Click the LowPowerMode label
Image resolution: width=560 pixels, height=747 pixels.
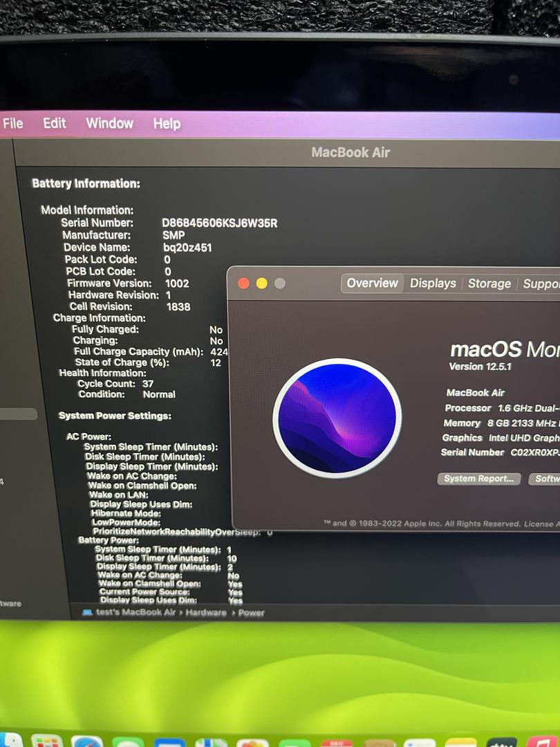pyautogui.click(x=126, y=522)
